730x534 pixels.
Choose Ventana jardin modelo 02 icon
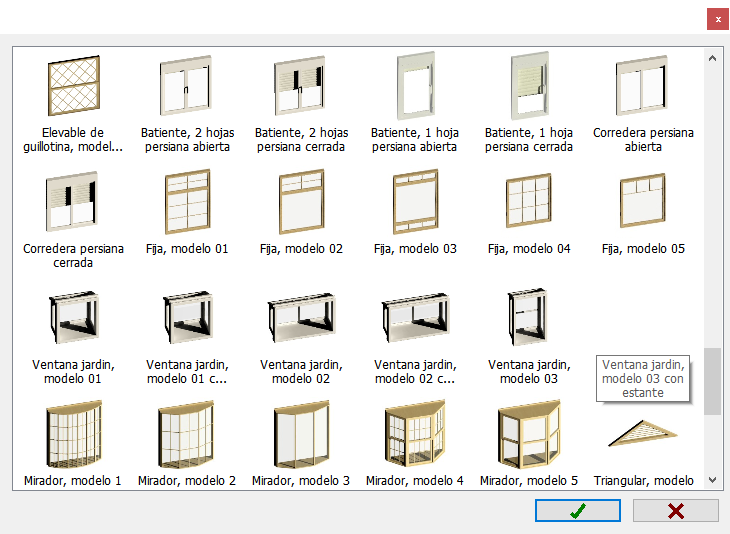pyautogui.click(x=302, y=318)
